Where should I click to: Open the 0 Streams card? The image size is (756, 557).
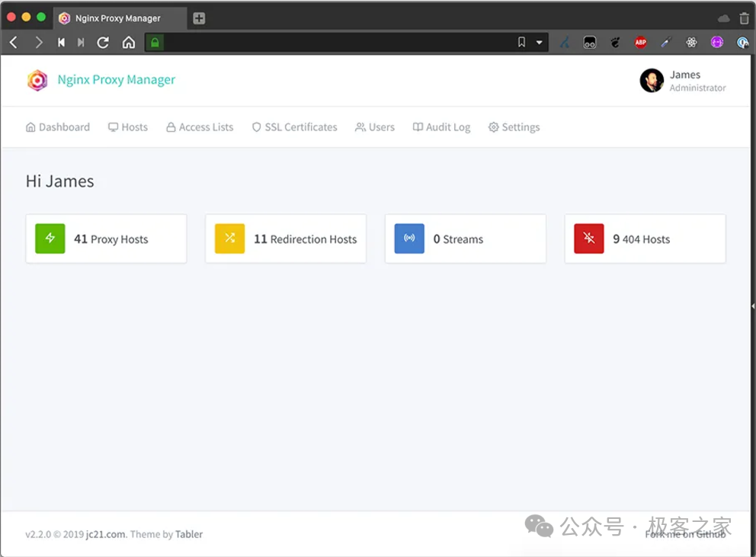pyautogui.click(x=466, y=238)
